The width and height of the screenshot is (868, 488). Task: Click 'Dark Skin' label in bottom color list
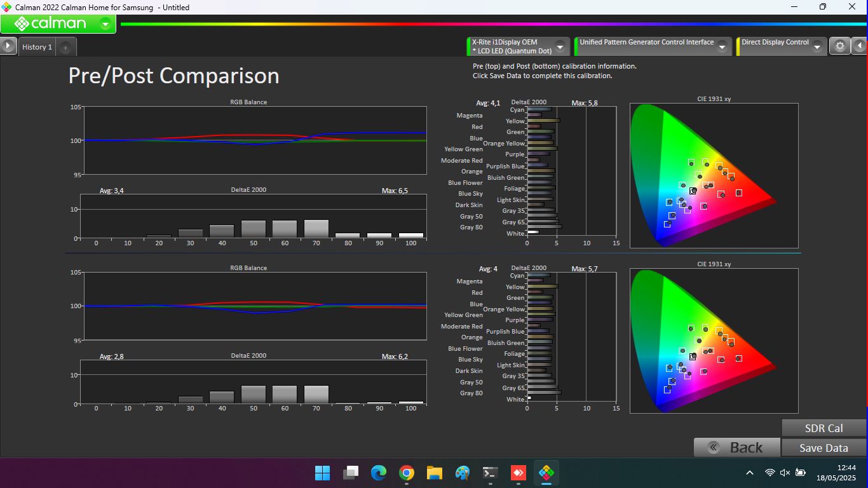coord(469,371)
